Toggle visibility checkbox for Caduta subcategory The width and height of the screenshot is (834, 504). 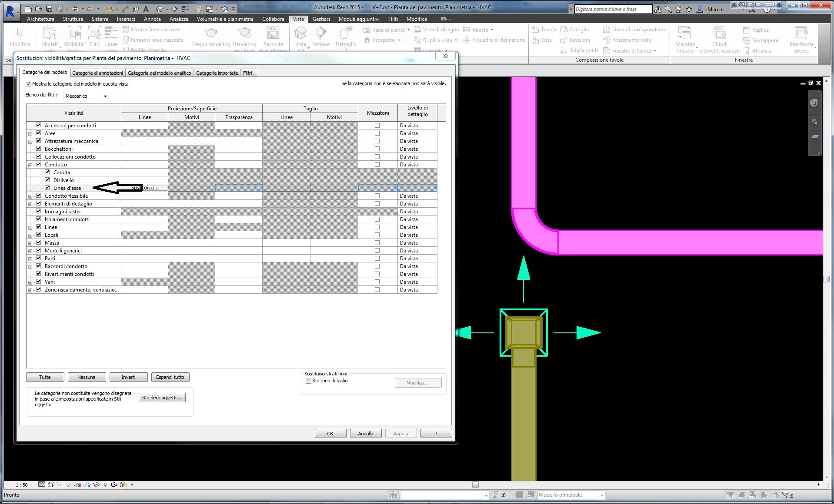click(47, 172)
